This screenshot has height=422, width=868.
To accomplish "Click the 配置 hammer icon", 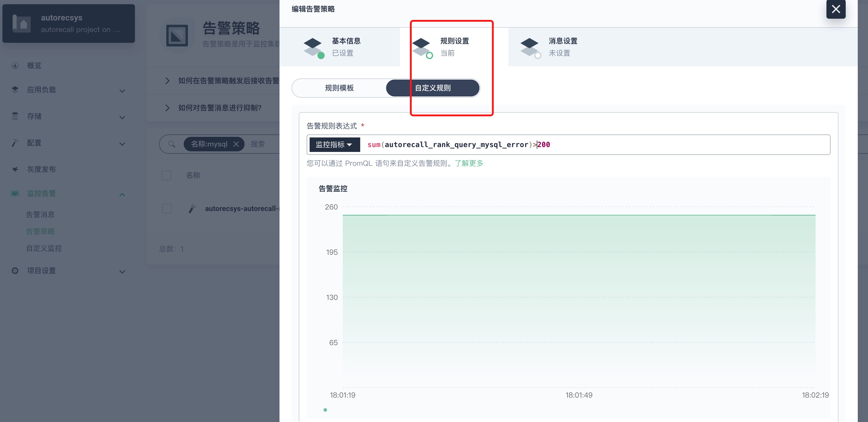I will pyautogui.click(x=15, y=143).
